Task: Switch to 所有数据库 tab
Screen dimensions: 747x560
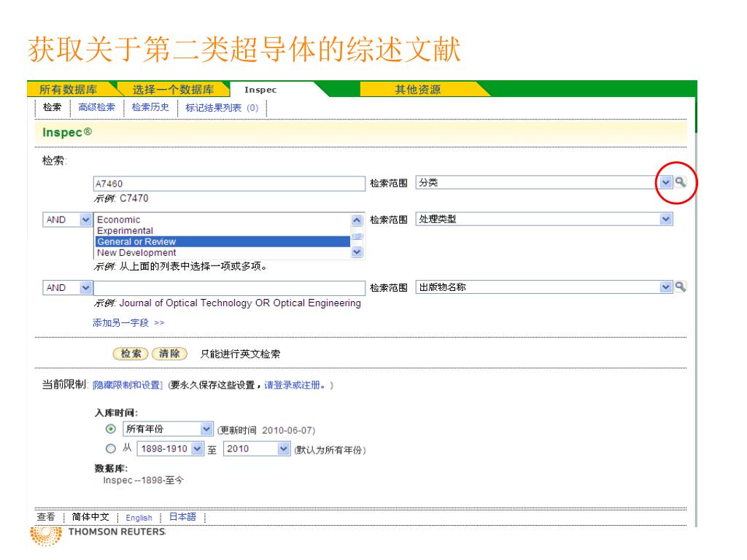Action: pos(68,90)
